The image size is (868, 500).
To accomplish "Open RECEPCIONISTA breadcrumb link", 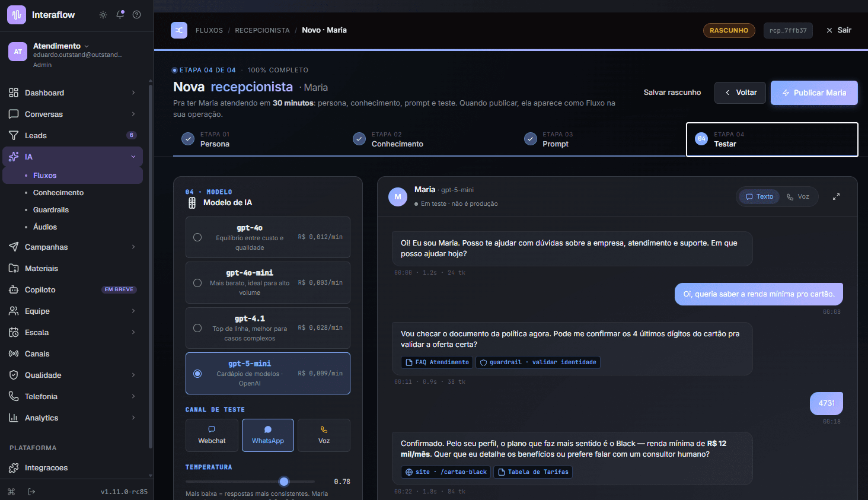I will point(262,30).
